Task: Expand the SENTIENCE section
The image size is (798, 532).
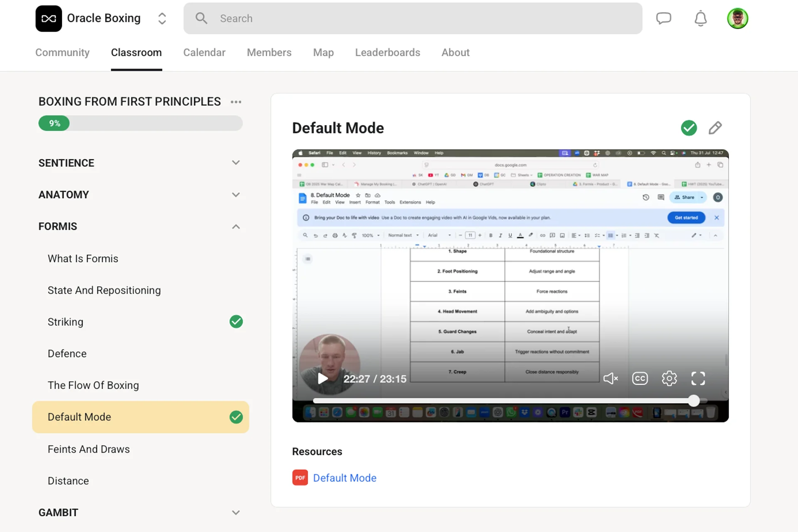Action: coord(236,163)
